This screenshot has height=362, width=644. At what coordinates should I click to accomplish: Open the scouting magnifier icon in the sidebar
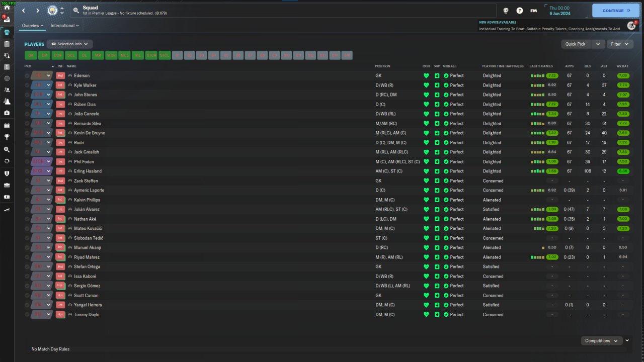[x=7, y=150]
